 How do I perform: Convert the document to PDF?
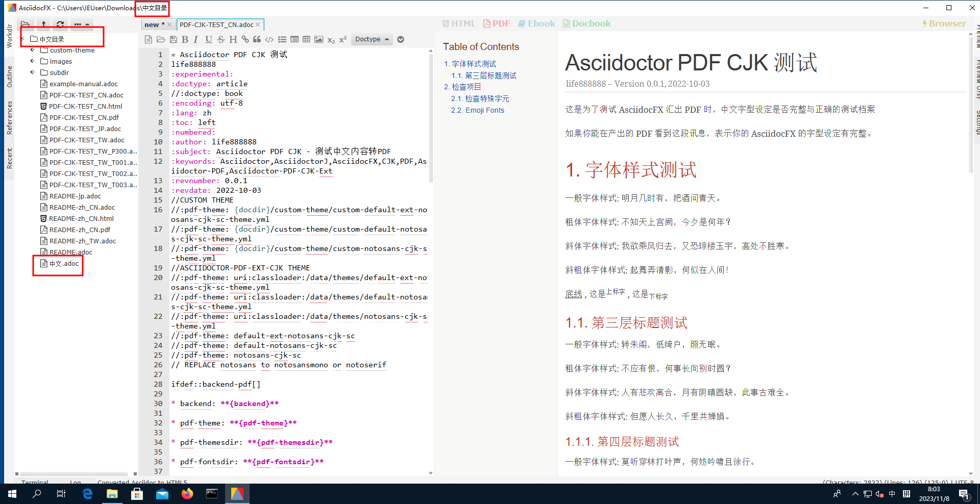(x=496, y=23)
